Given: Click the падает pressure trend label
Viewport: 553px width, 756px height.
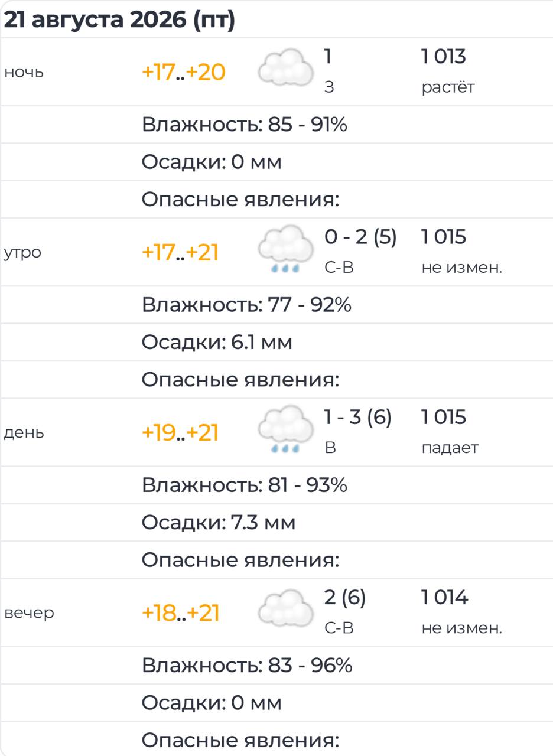Looking at the screenshot, I should [x=450, y=448].
